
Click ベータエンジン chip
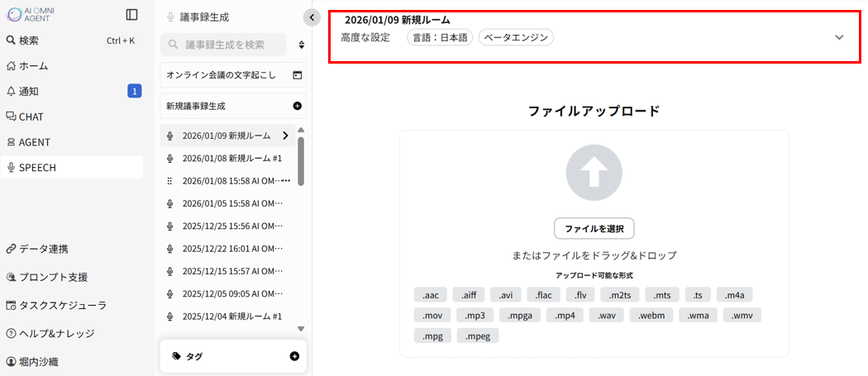point(516,38)
